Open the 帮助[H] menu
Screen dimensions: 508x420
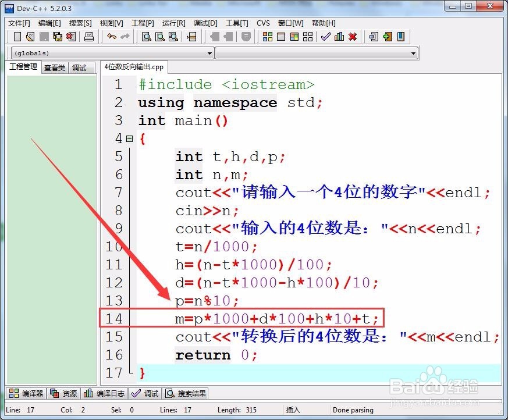coord(324,23)
